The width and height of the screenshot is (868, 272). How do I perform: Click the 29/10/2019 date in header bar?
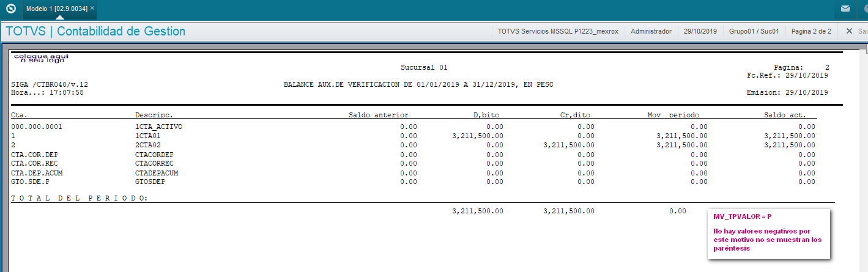pyautogui.click(x=700, y=31)
